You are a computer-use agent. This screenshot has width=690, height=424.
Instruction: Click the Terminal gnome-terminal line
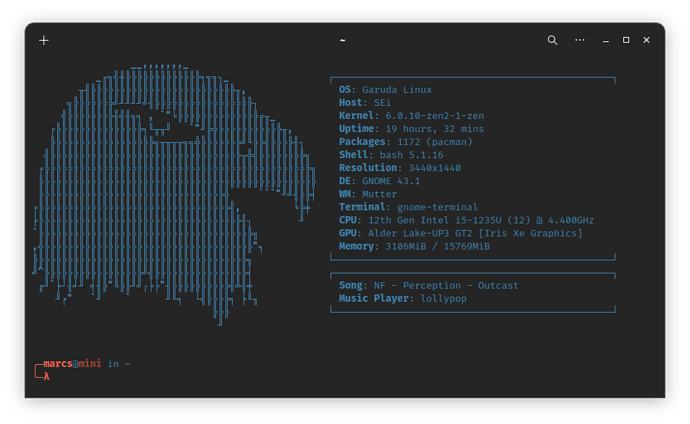408,207
